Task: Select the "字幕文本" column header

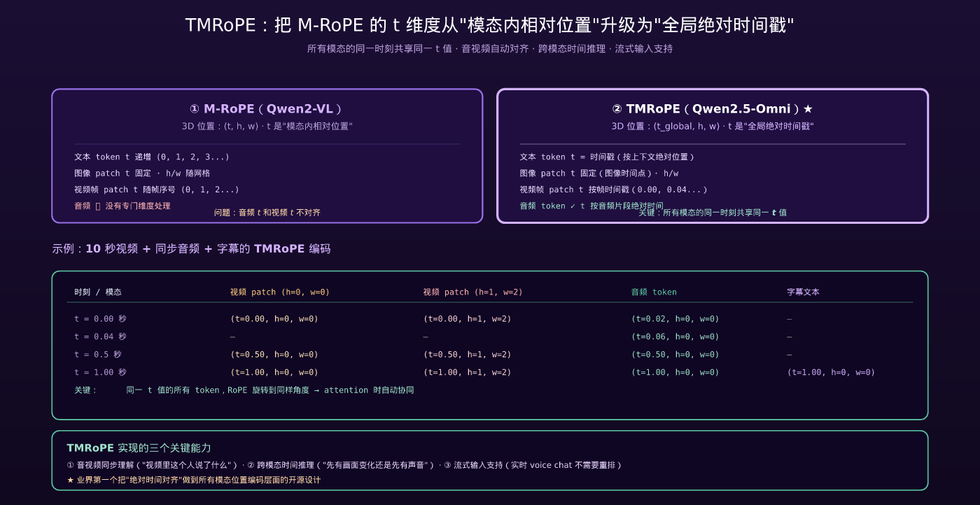Action: (x=803, y=292)
